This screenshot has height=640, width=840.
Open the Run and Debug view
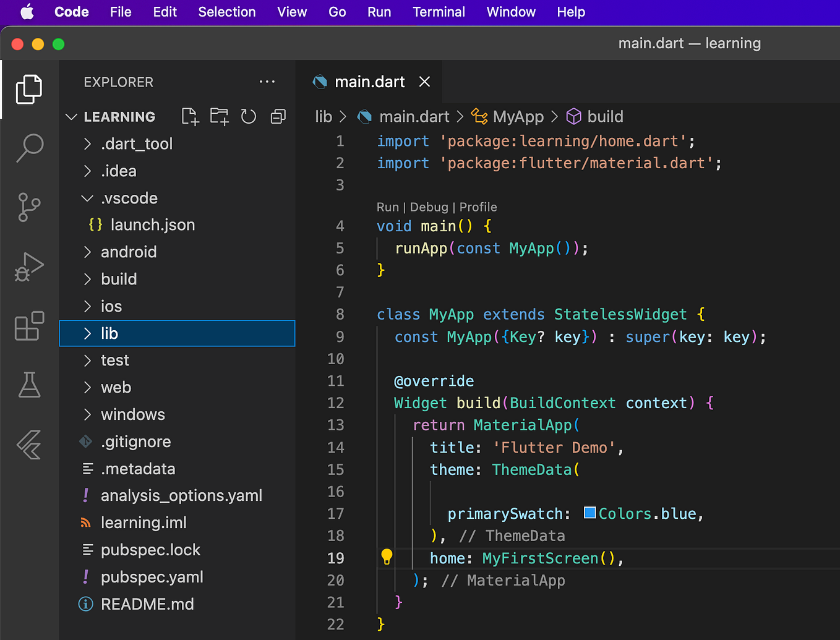pyautogui.click(x=29, y=267)
